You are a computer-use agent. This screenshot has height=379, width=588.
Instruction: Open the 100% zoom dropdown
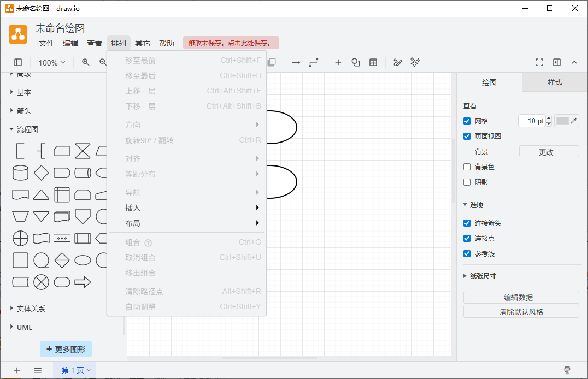52,63
